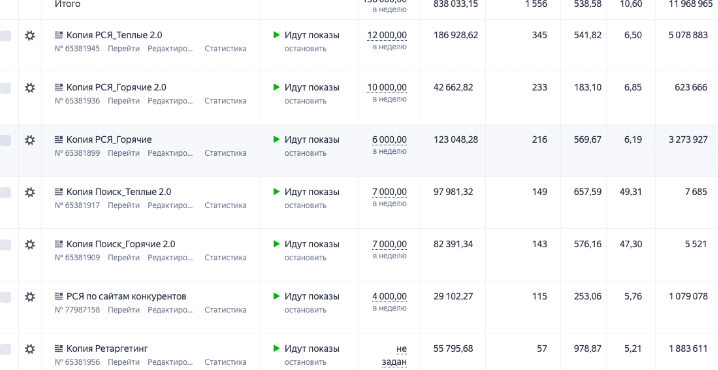
Task: Select checkbox for РСЯ по сайтам конкурентов
Action: (x=5, y=297)
